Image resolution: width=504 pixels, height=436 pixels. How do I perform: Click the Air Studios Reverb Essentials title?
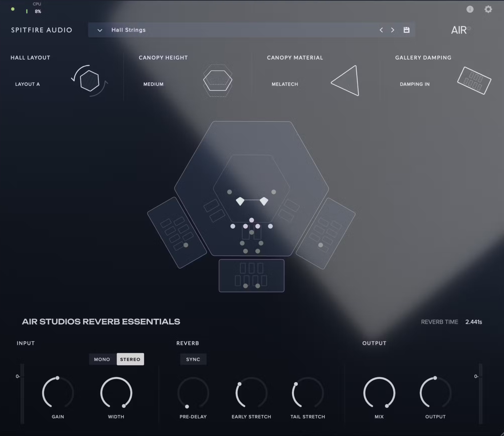(x=101, y=322)
